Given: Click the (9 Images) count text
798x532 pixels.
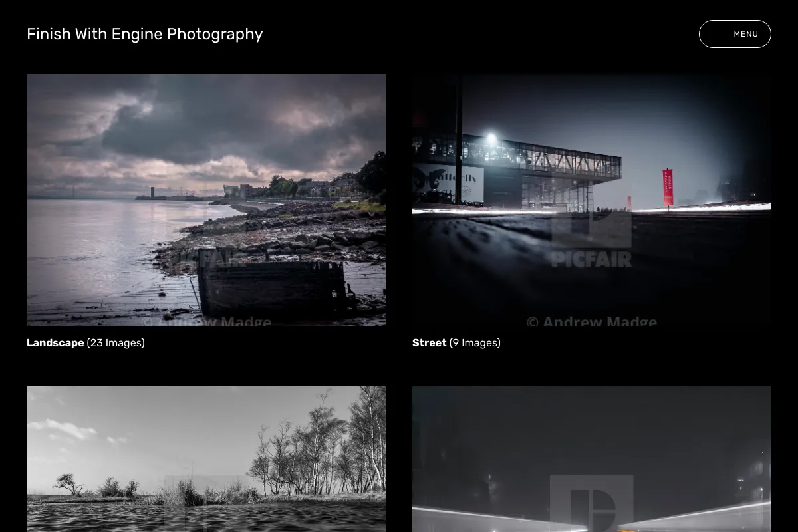Looking at the screenshot, I should pyautogui.click(x=475, y=343).
